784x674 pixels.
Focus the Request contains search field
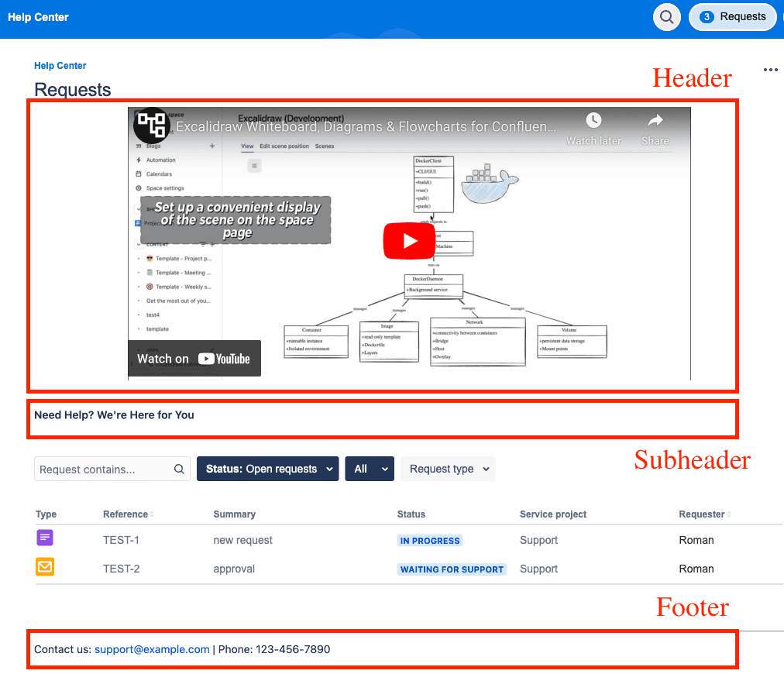112,469
